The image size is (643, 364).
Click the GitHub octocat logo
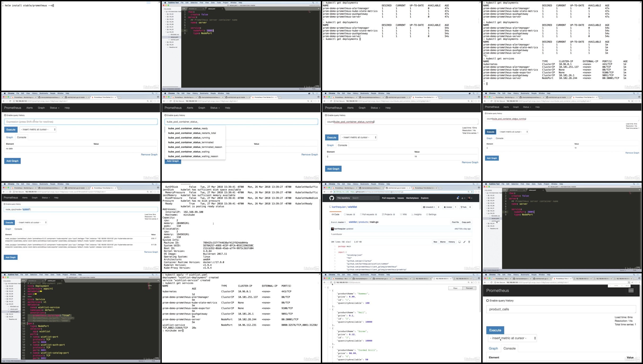[x=331, y=198]
